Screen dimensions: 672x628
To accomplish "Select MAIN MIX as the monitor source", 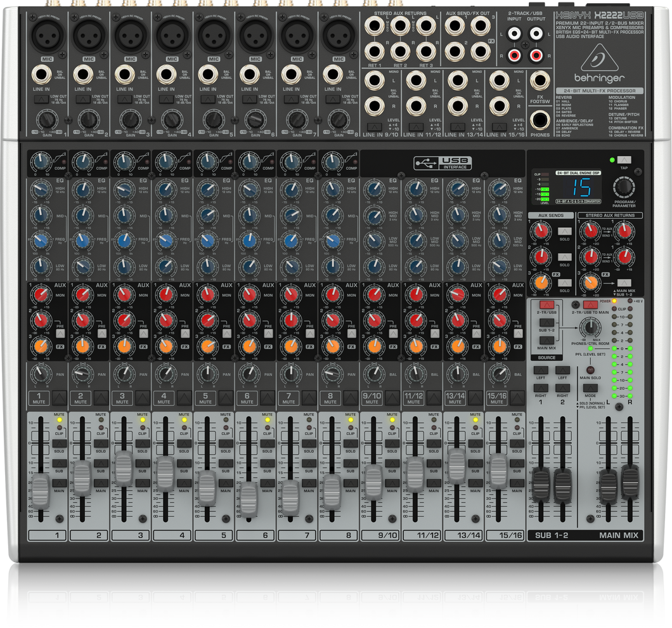I will (x=546, y=340).
